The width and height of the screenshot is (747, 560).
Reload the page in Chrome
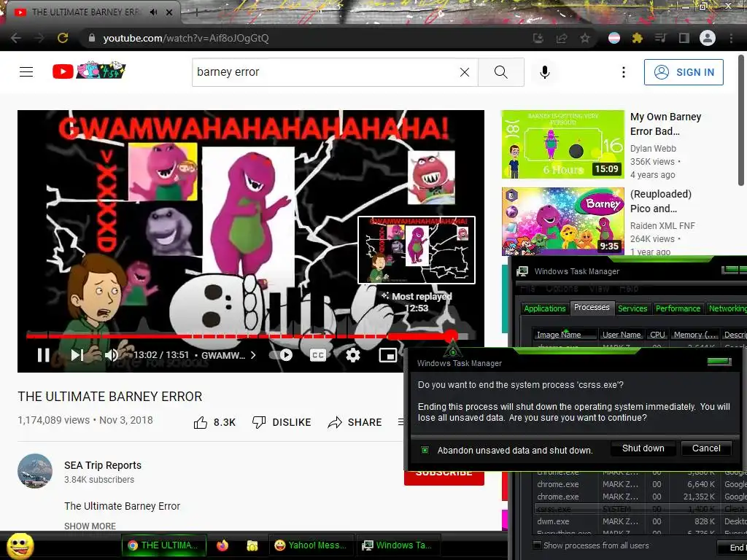63,38
